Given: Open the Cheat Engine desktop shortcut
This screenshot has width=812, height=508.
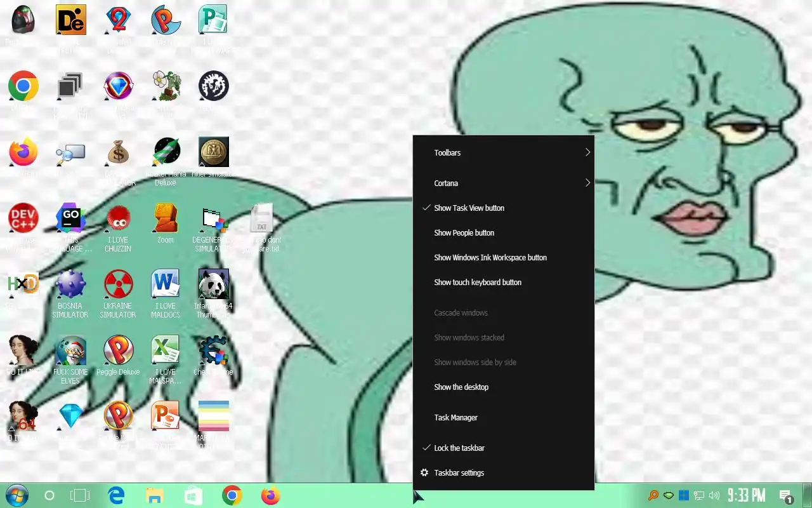Looking at the screenshot, I should tap(213, 350).
